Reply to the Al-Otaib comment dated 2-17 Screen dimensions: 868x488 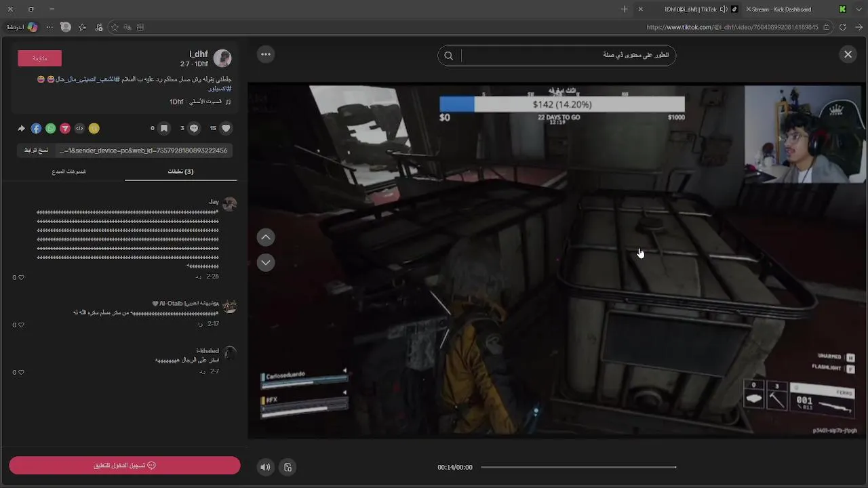[x=199, y=324]
